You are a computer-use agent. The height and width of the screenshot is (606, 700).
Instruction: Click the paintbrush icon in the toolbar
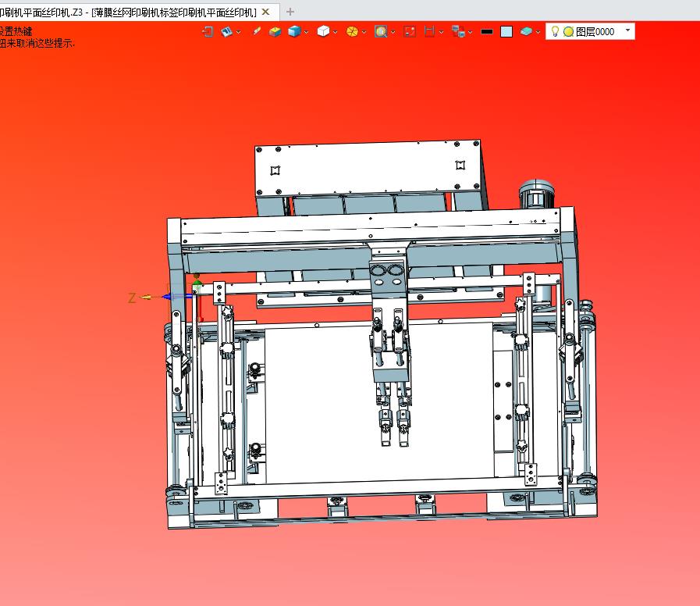tap(257, 32)
